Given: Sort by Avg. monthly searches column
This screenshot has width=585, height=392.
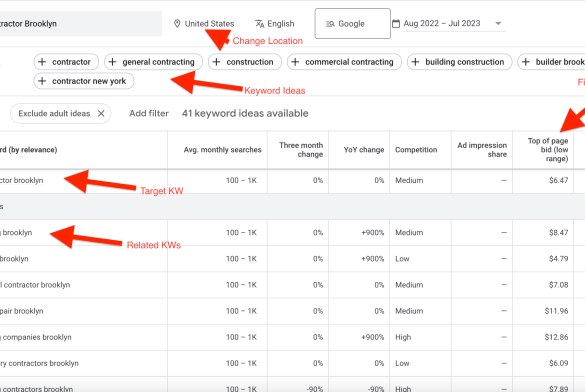Looking at the screenshot, I should tap(222, 150).
